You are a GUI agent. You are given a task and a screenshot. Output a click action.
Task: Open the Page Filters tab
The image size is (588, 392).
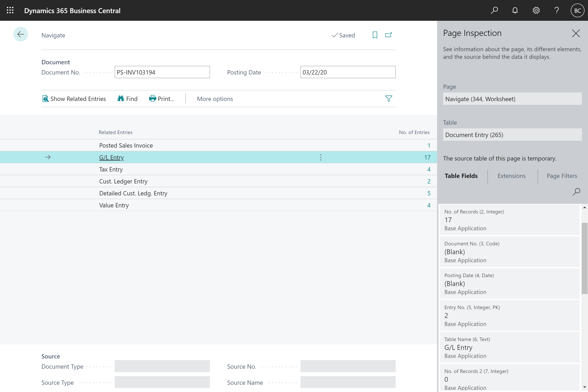(562, 176)
